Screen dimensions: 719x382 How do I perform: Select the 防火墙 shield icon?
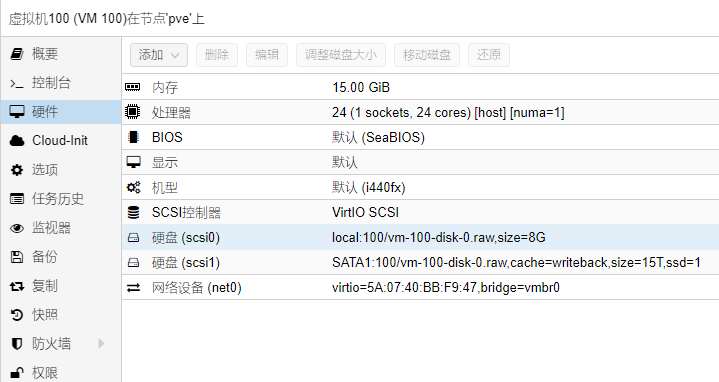coord(17,344)
